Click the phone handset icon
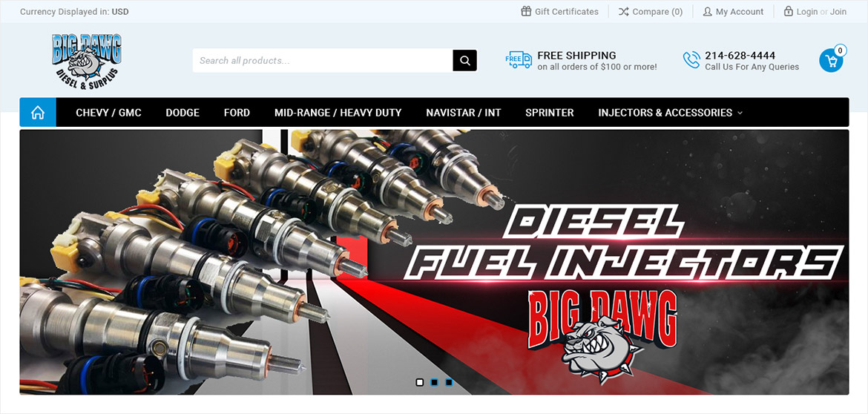The height and width of the screenshot is (414, 868). point(691,60)
